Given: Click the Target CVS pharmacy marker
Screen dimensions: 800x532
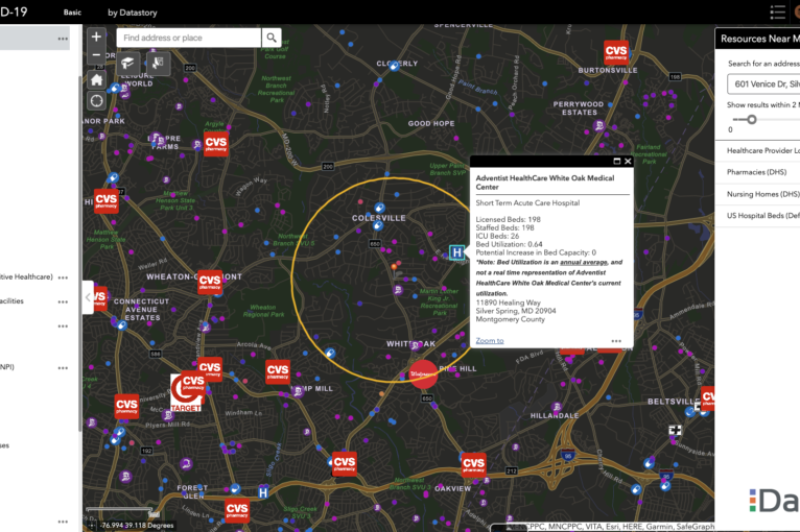Looking at the screenshot, I should pos(186,393).
